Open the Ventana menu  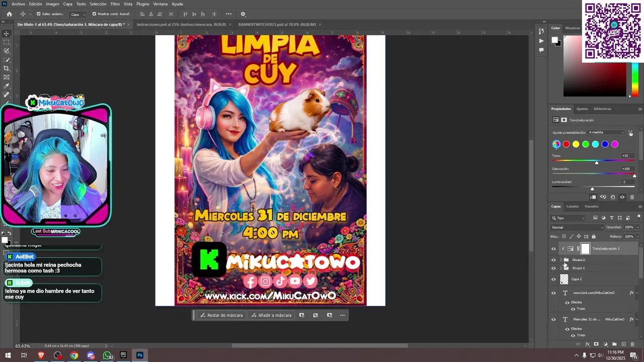[160, 4]
